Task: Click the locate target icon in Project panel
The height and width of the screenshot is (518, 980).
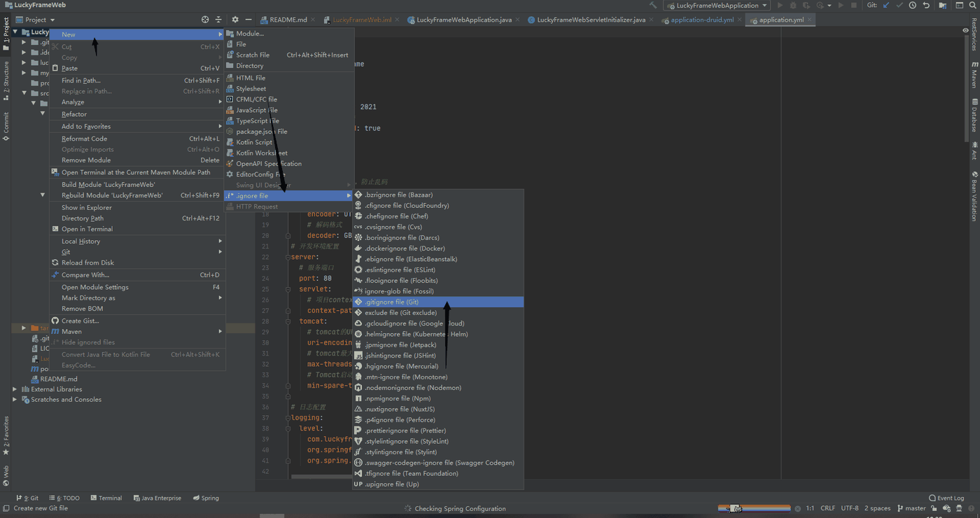Action: (x=205, y=20)
